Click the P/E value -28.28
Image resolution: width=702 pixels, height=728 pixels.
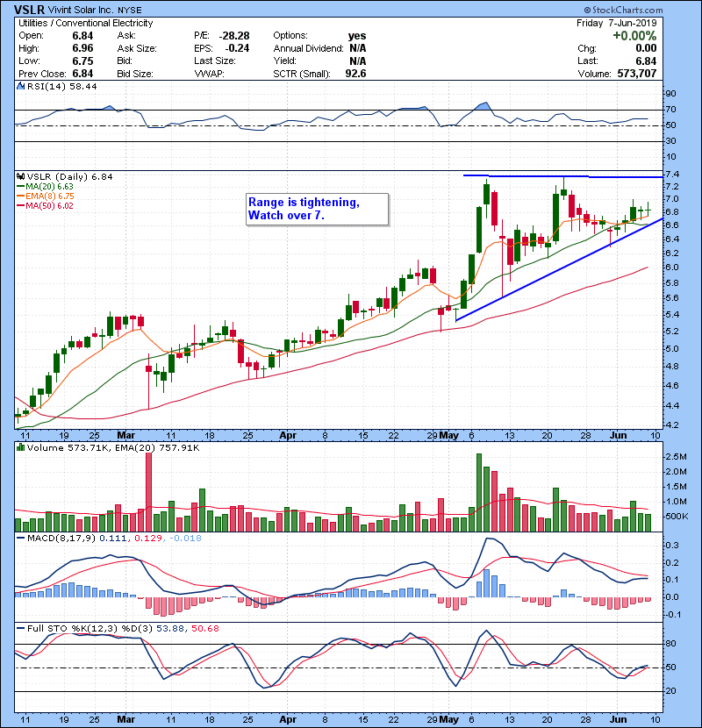pyautogui.click(x=234, y=36)
